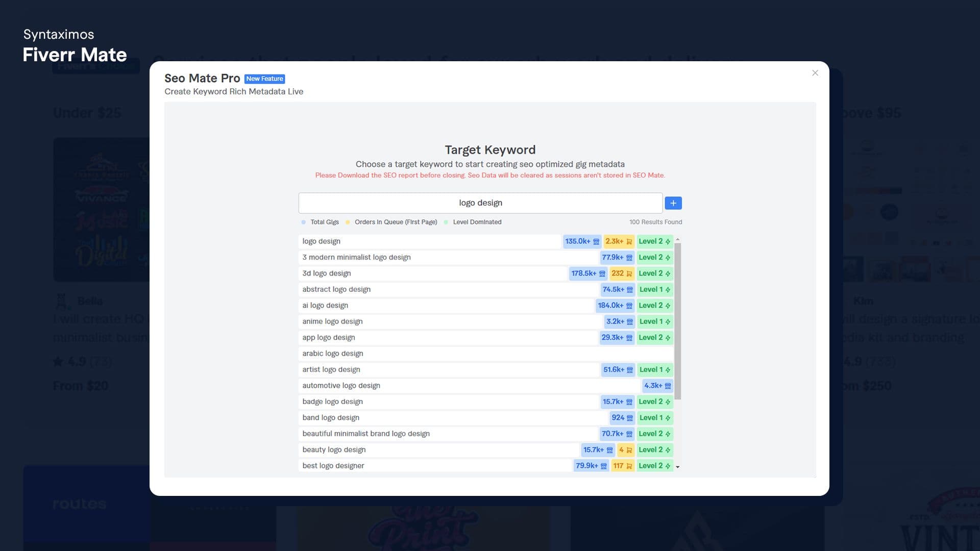Click the 'Level Dominated' legend label
The height and width of the screenshot is (551, 980).
coord(477,222)
